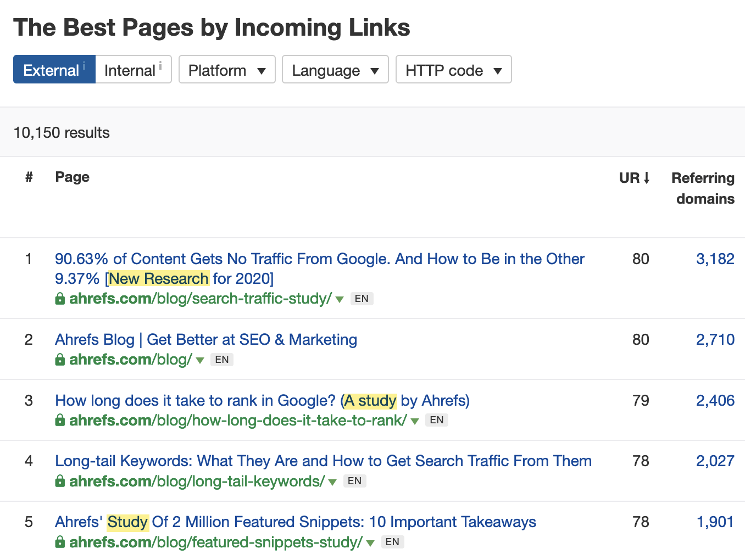
Task: Open the HTTP code filter dropdown
Action: point(453,70)
